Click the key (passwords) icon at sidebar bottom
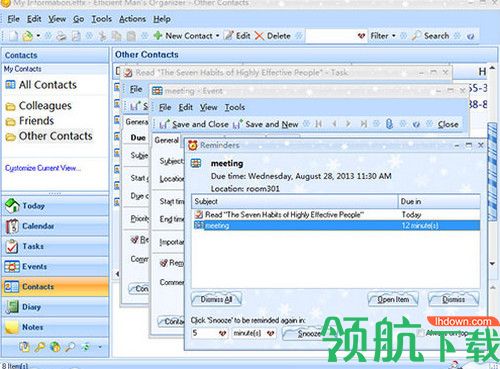 coord(40,347)
